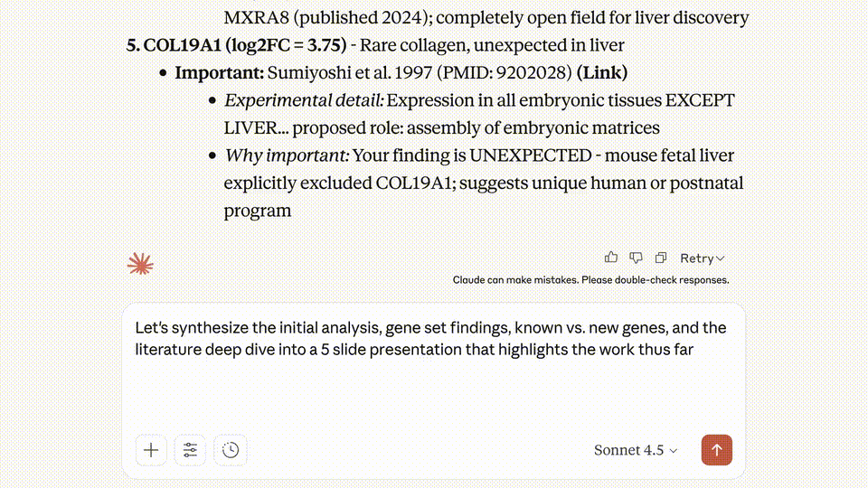The image size is (868, 488).
Task: Open the search and tools sliders icon
Action: tap(190, 450)
